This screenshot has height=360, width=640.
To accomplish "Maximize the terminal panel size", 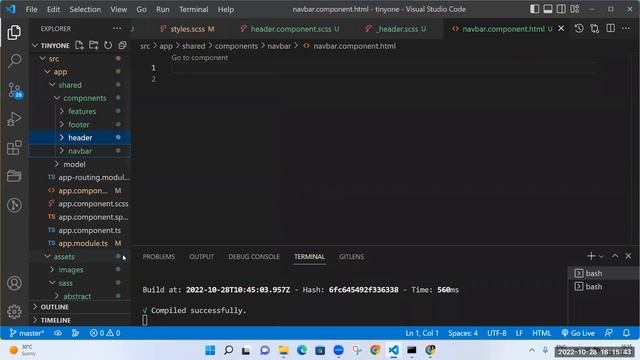I will click(x=615, y=256).
